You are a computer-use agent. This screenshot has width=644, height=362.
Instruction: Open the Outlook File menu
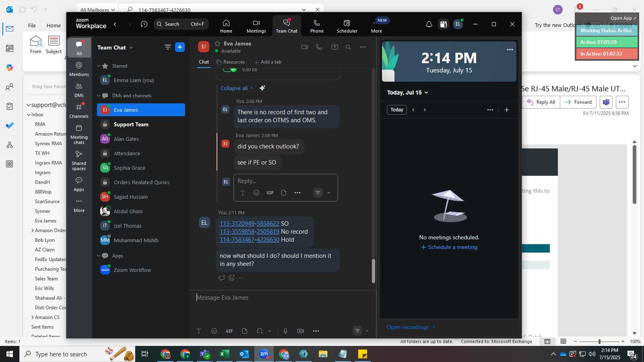[x=32, y=25]
